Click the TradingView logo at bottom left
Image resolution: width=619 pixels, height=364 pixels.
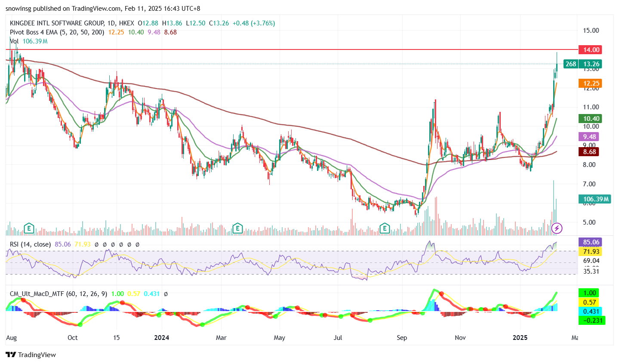31,355
